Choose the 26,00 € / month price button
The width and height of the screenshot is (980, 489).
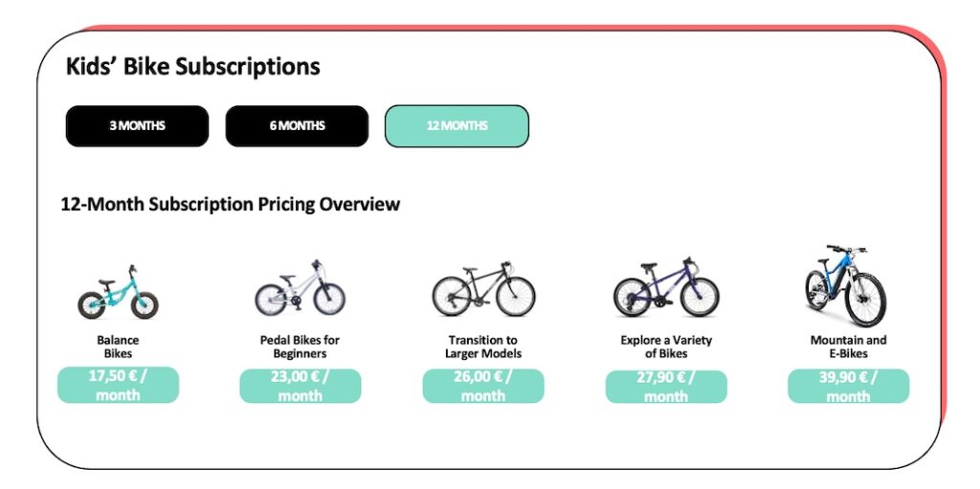483,386
